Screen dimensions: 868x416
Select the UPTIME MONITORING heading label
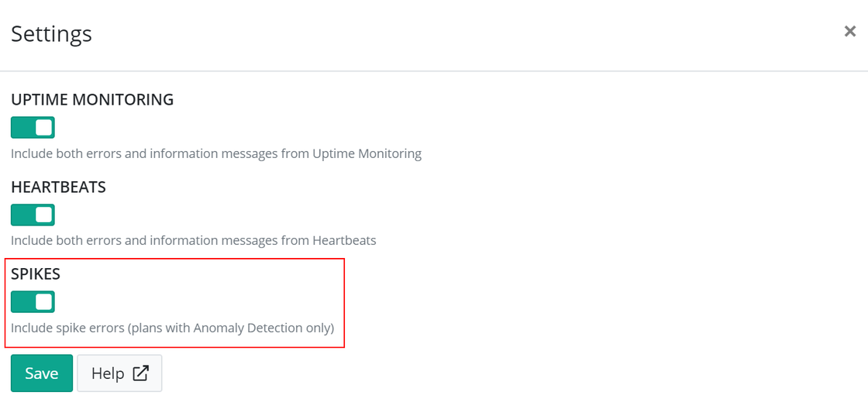(92, 100)
